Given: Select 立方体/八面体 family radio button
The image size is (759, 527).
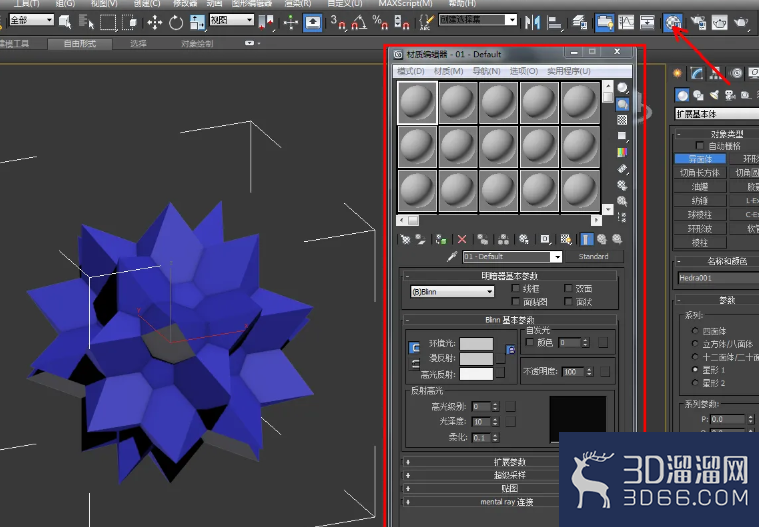Looking at the screenshot, I should coord(695,344).
